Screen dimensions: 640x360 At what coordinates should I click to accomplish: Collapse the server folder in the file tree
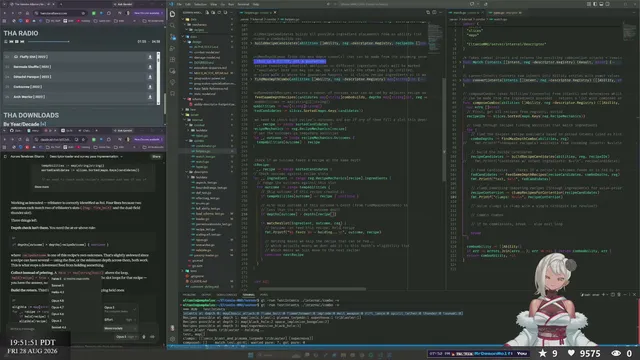coord(194,115)
